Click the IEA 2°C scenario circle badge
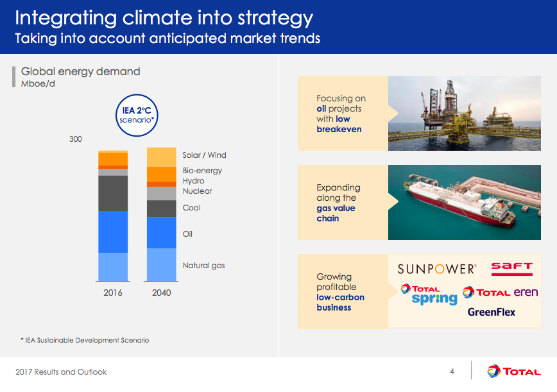Viewport: 557px width, 392px height. point(136,115)
